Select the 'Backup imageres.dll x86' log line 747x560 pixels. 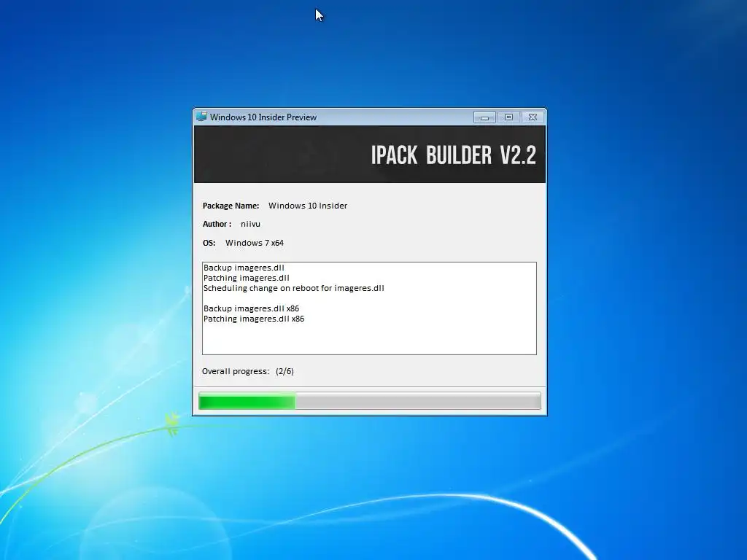[x=251, y=308]
